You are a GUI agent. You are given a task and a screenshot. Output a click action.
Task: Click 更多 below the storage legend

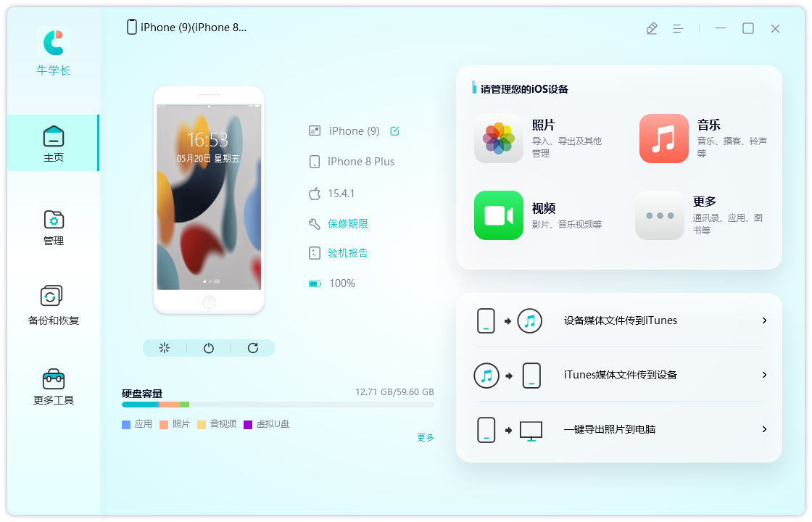pyautogui.click(x=425, y=437)
